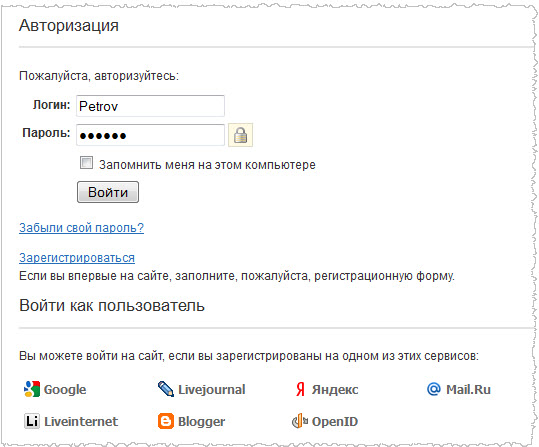Select the Blogger login option label
539x447 pixels.
pos(202,422)
